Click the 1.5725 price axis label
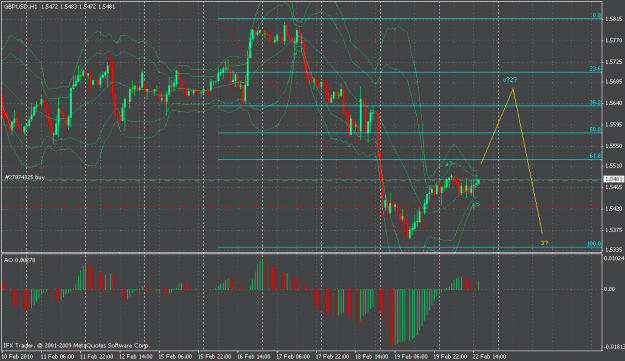Image resolution: width=625 pixels, height=361 pixels. tap(613, 62)
